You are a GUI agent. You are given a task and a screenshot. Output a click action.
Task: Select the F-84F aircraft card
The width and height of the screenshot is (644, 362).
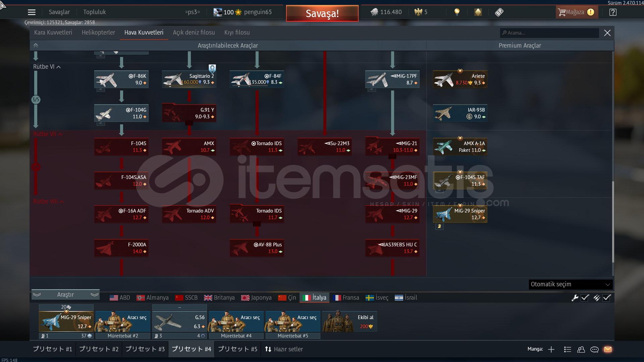(x=257, y=79)
